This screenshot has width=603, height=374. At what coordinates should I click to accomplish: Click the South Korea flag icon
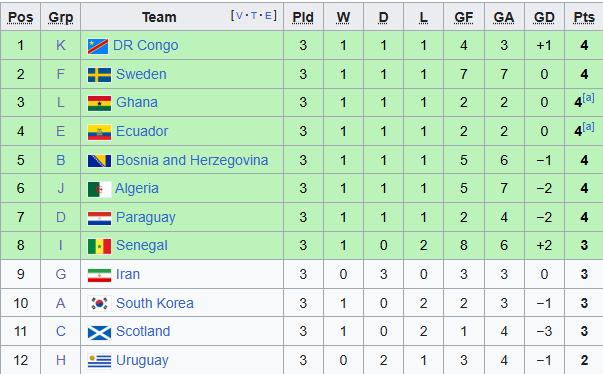[x=99, y=304]
